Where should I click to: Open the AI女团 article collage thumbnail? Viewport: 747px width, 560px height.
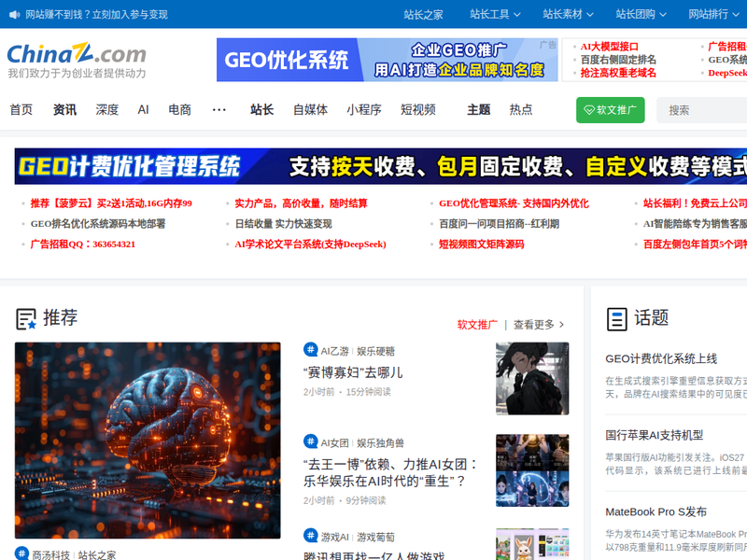click(x=532, y=470)
